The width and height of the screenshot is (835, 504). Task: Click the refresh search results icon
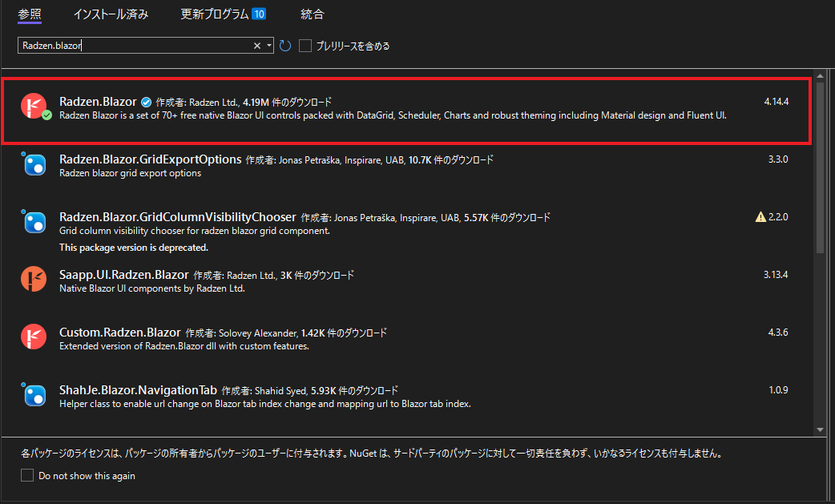pyautogui.click(x=285, y=46)
